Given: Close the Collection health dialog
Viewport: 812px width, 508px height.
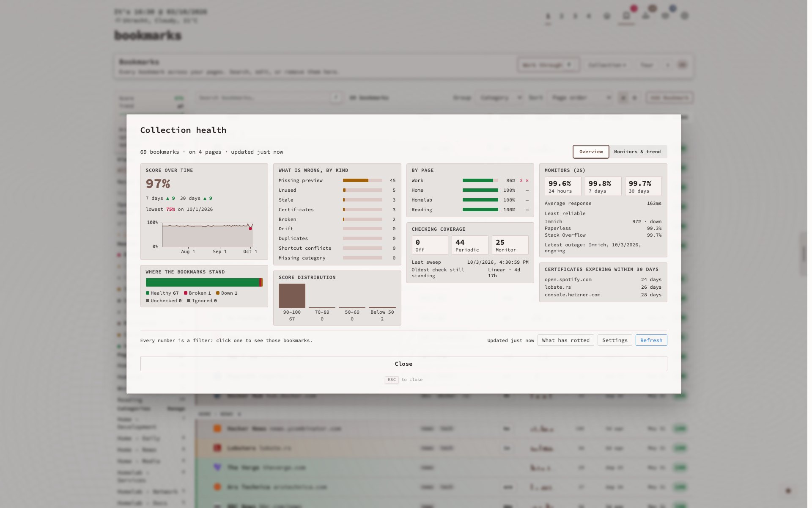Looking at the screenshot, I should (x=403, y=364).
